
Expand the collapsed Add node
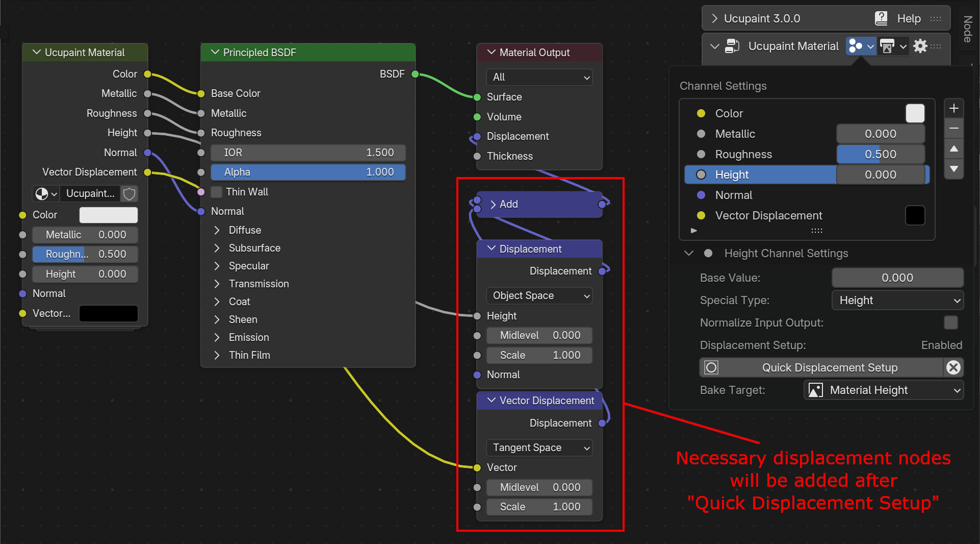(x=493, y=204)
